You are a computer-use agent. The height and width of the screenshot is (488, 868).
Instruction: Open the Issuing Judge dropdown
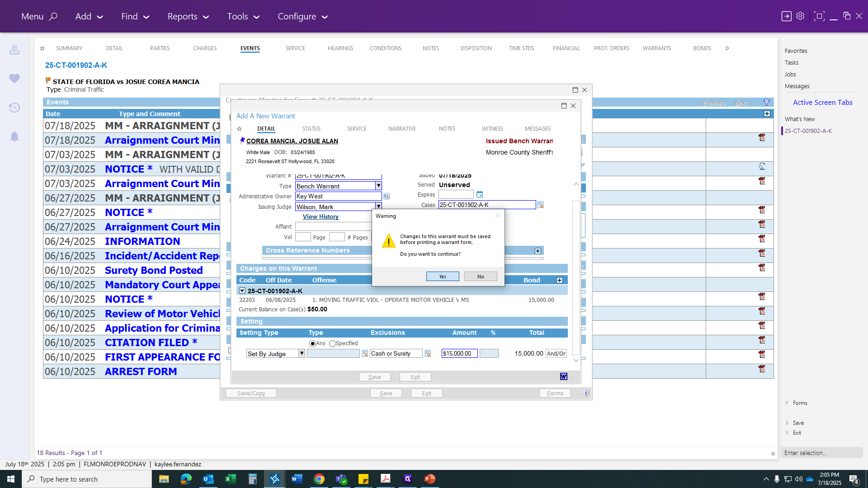(378, 206)
